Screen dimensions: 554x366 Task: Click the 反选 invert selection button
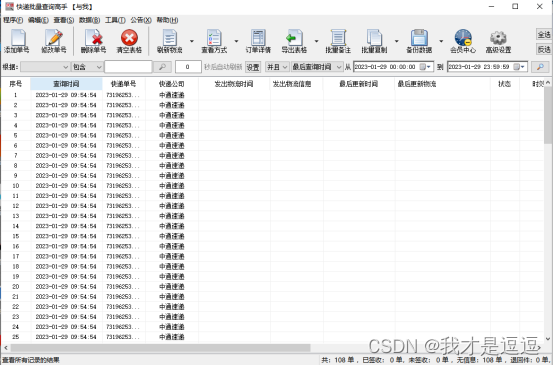coord(544,49)
